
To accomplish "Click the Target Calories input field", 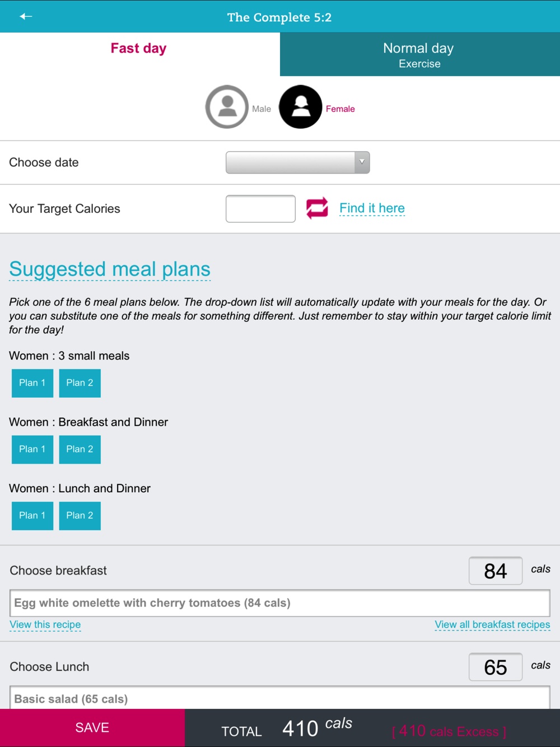I will tap(260, 209).
